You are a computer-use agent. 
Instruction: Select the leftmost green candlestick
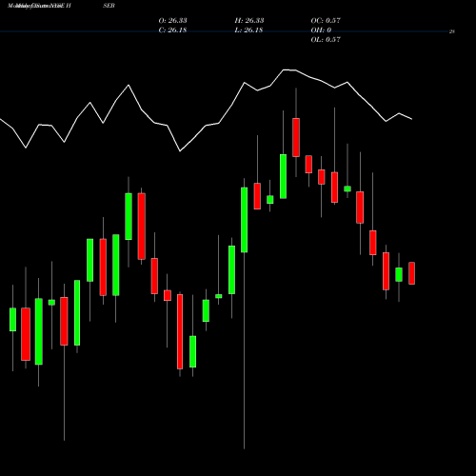click(x=12, y=320)
